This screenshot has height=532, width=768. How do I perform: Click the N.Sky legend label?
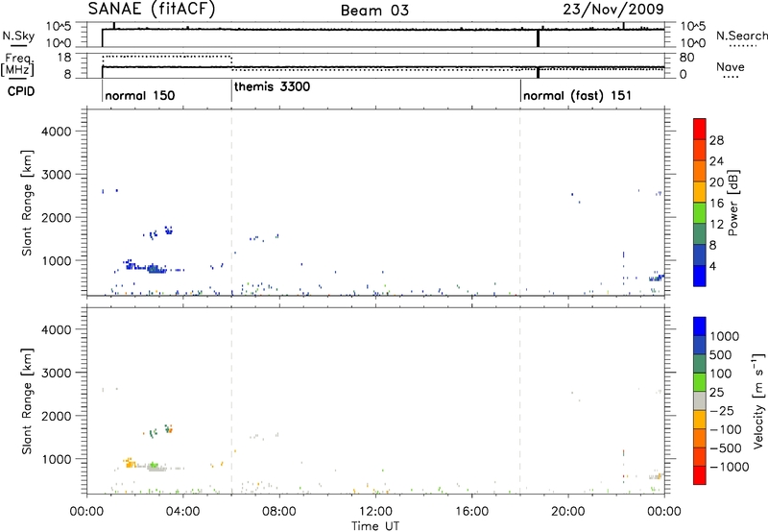(x=18, y=36)
